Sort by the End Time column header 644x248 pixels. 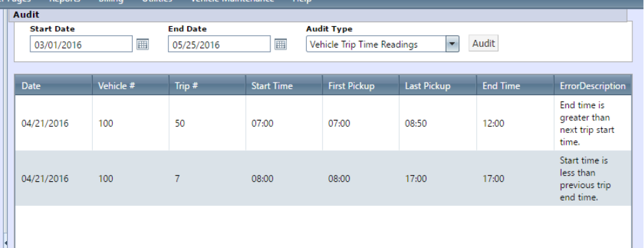coord(515,85)
